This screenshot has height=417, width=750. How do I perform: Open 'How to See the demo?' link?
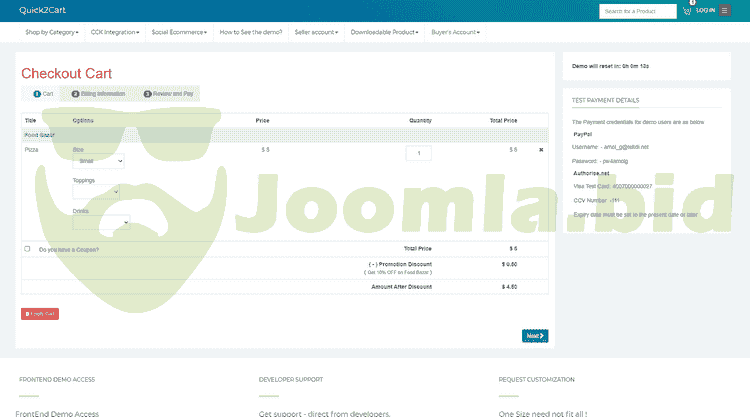(251, 32)
